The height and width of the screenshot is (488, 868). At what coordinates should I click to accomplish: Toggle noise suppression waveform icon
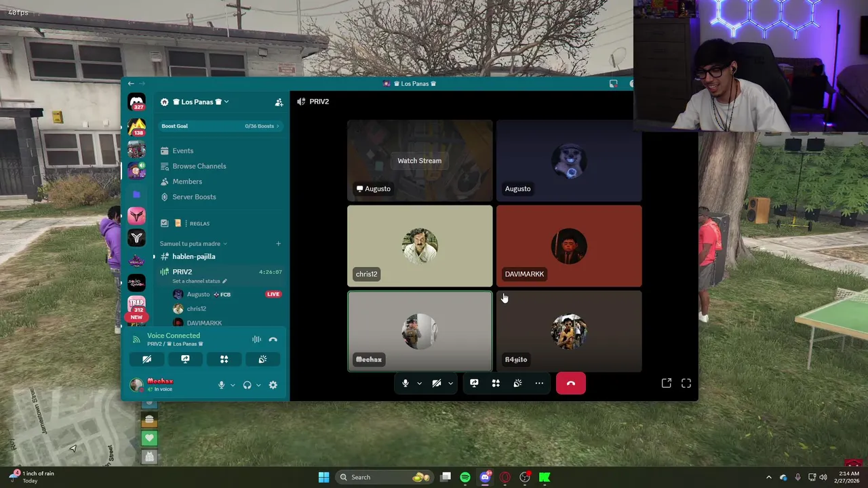point(256,340)
